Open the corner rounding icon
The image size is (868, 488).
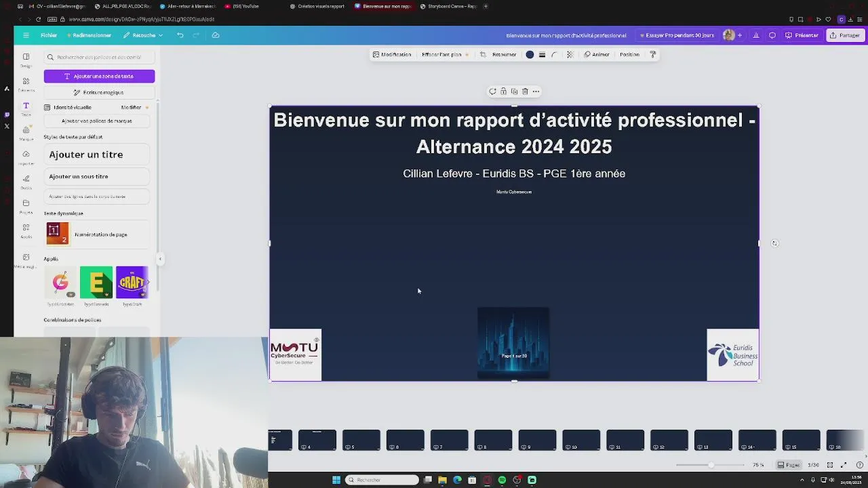(x=555, y=54)
